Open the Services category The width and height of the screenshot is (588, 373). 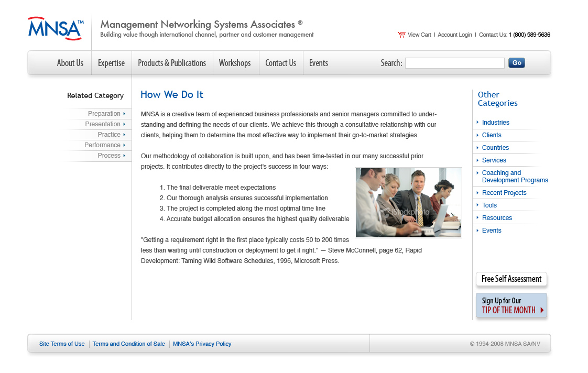pos(494,160)
